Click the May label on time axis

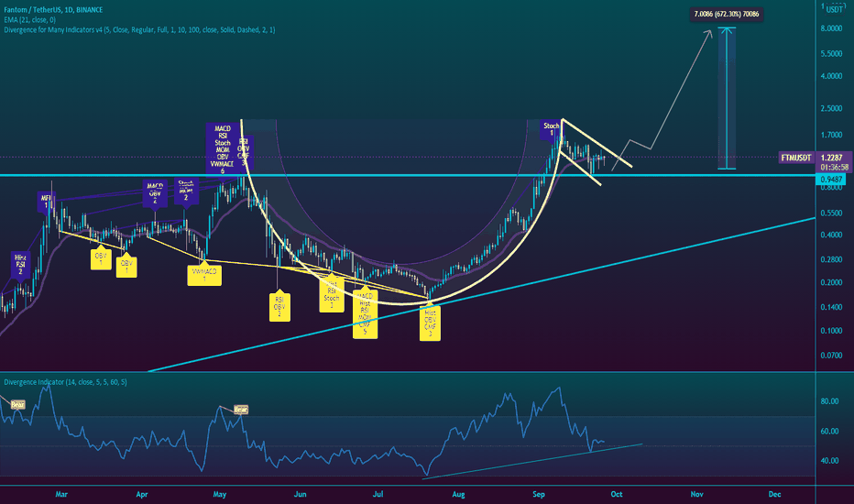pyautogui.click(x=220, y=494)
